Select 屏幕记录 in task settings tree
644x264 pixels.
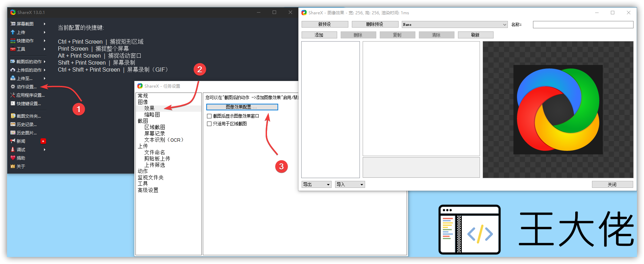[x=155, y=133]
